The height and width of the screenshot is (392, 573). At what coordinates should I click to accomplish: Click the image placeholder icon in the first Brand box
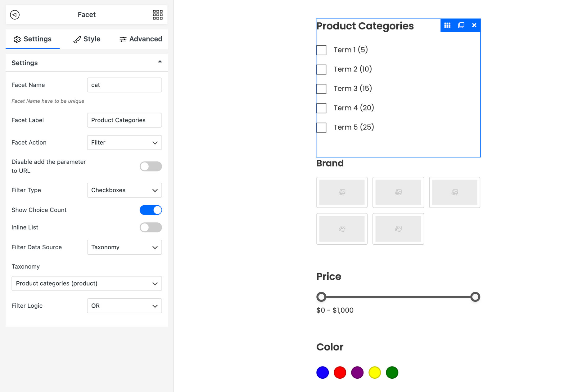[342, 192]
